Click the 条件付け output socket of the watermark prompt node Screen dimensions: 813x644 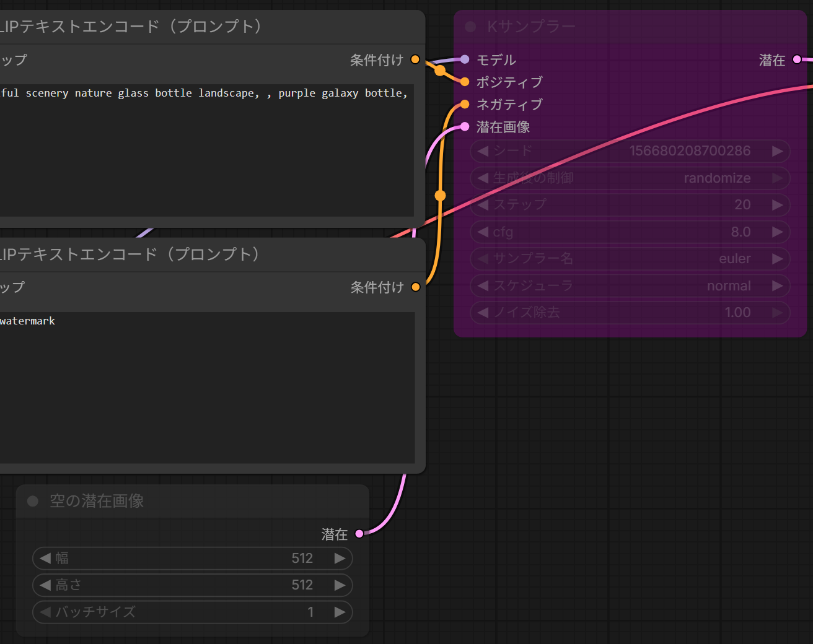[x=415, y=287]
